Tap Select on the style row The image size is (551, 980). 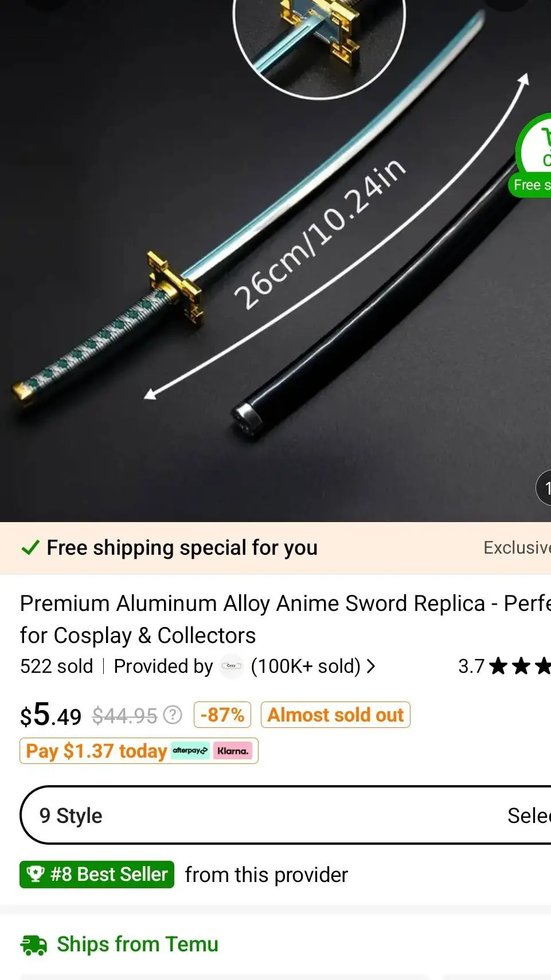coord(528,816)
